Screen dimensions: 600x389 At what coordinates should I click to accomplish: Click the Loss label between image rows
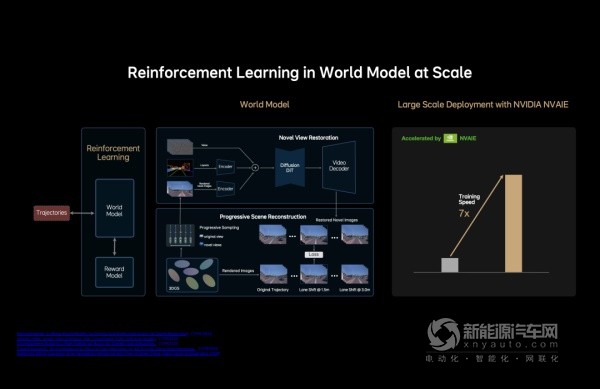coord(314,254)
